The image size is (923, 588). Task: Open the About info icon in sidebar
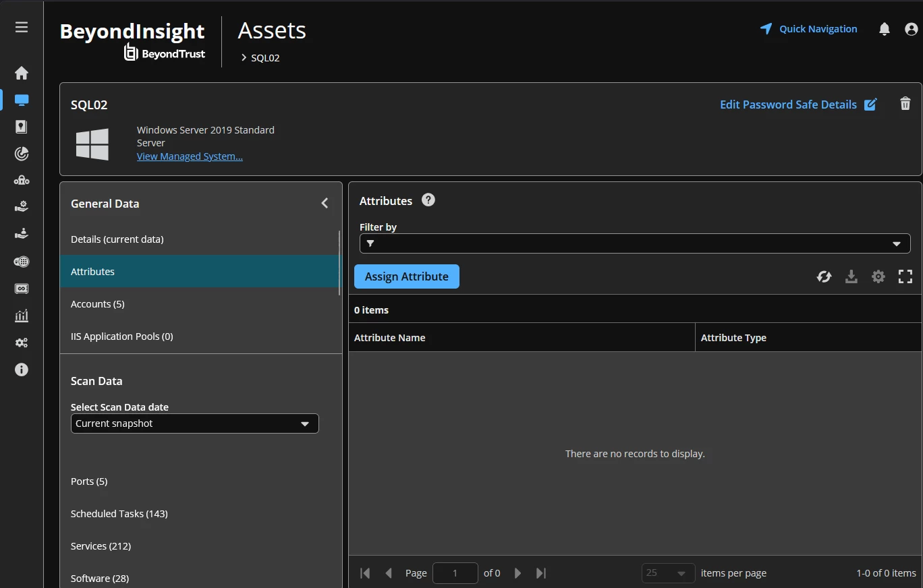(x=22, y=370)
